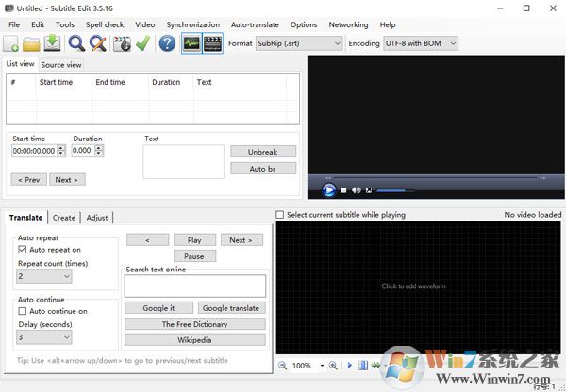This screenshot has width=566, height=392.
Task: Open the Find magnifier tool
Action: (76, 43)
